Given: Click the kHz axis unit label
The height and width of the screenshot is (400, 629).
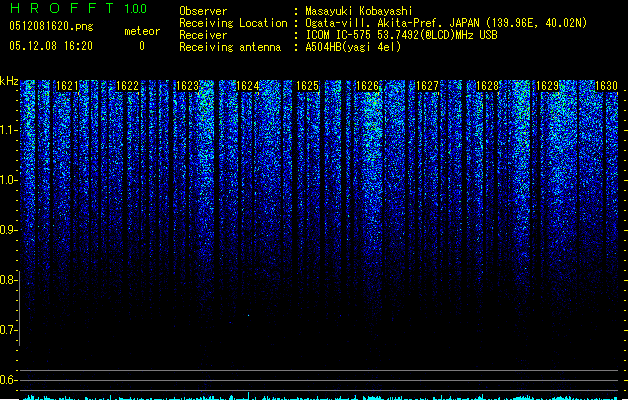Looking at the screenshot, I should point(9,81).
